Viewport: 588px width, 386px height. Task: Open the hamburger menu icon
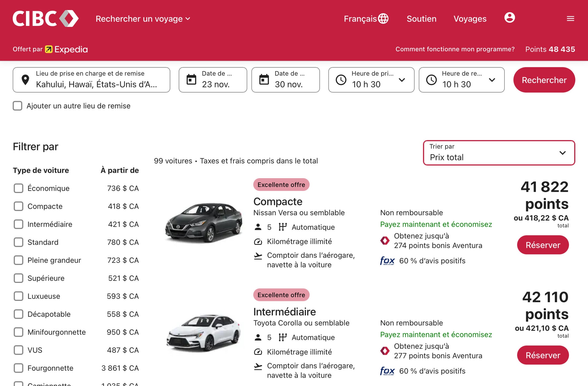pyautogui.click(x=570, y=18)
